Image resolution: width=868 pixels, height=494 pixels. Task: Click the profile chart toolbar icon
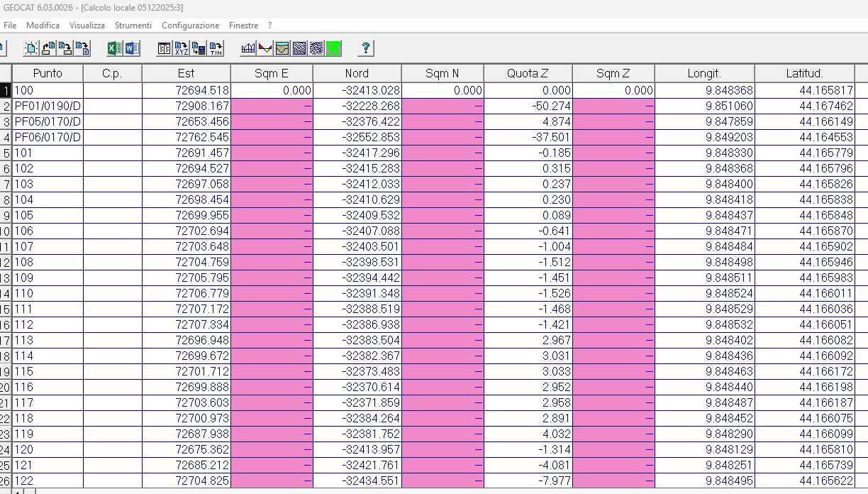(x=248, y=48)
